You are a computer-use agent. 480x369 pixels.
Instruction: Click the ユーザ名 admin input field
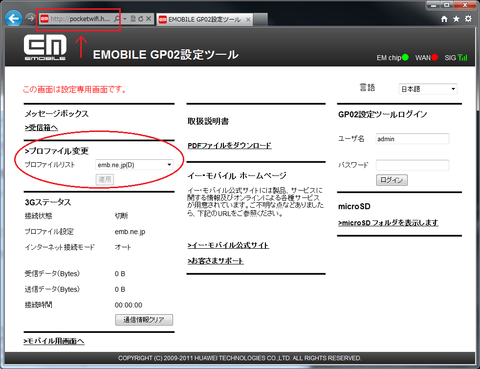(412, 139)
